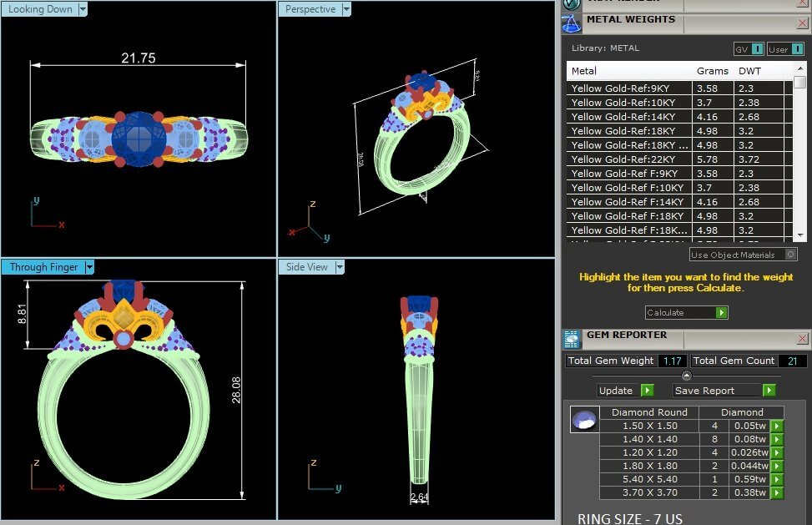
Task: Toggle the GV library switch
Action: click(x=757, y=49)
